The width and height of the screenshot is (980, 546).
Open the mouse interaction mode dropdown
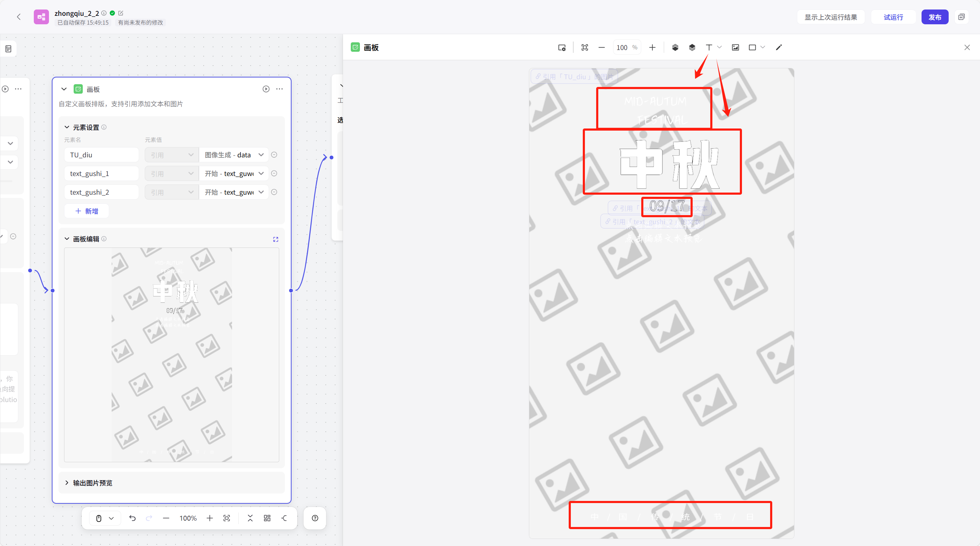coord(105,518)
